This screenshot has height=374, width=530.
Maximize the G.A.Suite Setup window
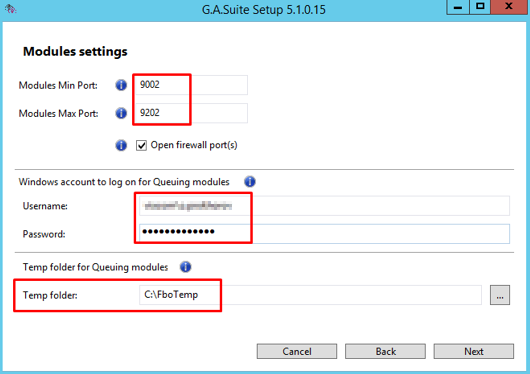[x=480, y=7]
